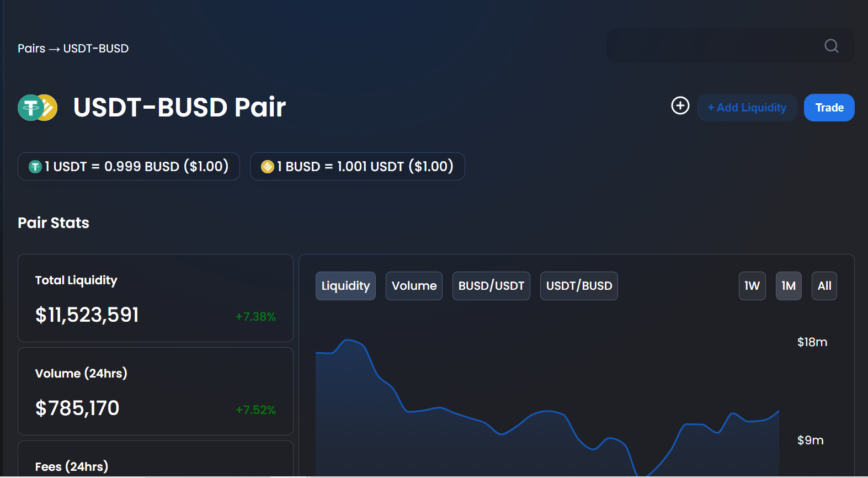Set chart timeframe to 1M
Image resolution: width=868 pixels, height=478 pixels.
[789, 286]
